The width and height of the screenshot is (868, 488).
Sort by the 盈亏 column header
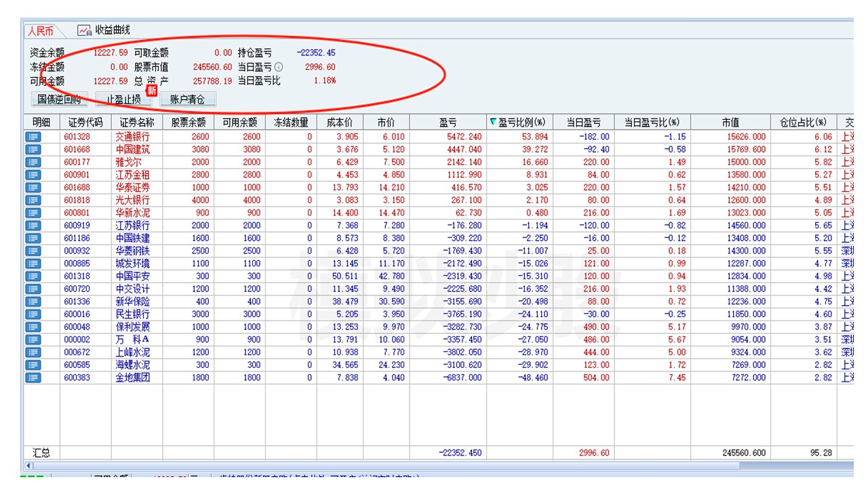[448, 123]
